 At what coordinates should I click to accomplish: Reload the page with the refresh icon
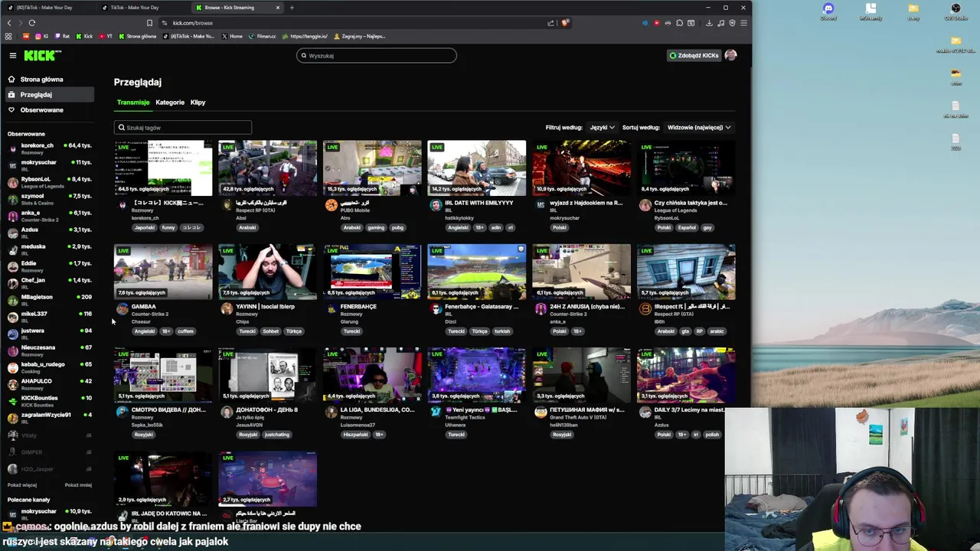click(x=32, y=23)
